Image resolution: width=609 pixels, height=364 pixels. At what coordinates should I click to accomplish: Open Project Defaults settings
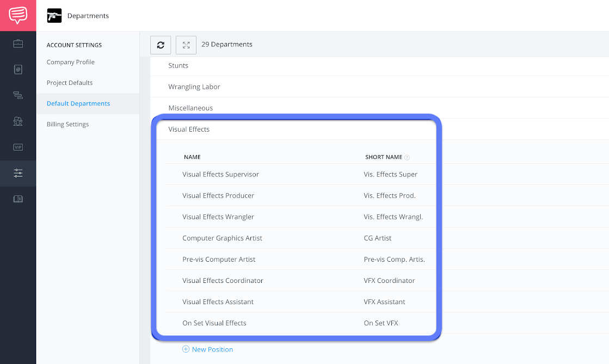[70, 83]
